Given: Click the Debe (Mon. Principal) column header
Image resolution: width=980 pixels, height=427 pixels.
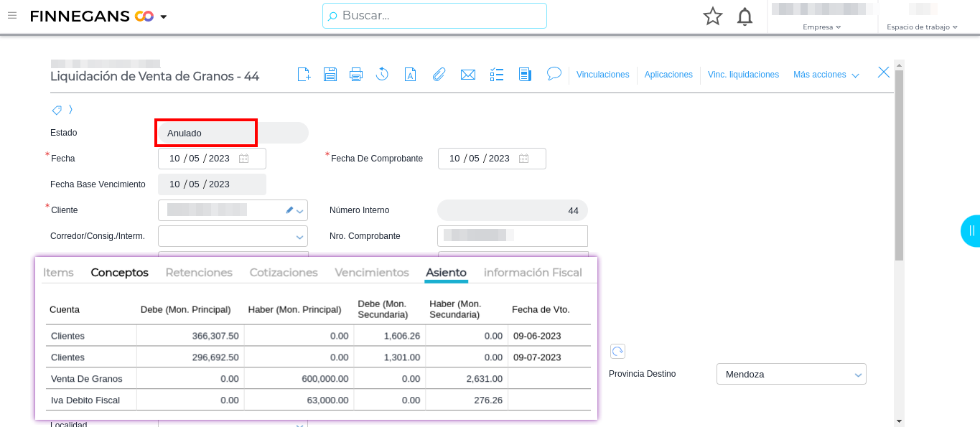Looking at the screenshot, I should [x=185, y=310].
